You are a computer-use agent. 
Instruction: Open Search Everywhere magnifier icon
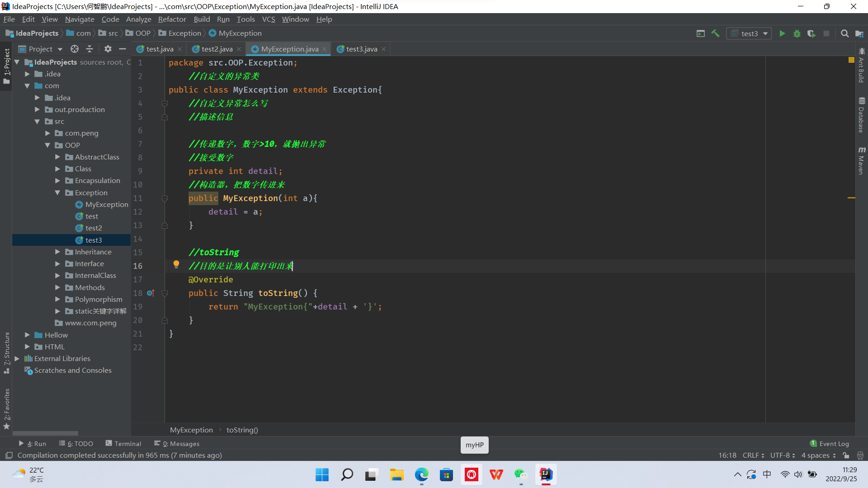(844, 33)
